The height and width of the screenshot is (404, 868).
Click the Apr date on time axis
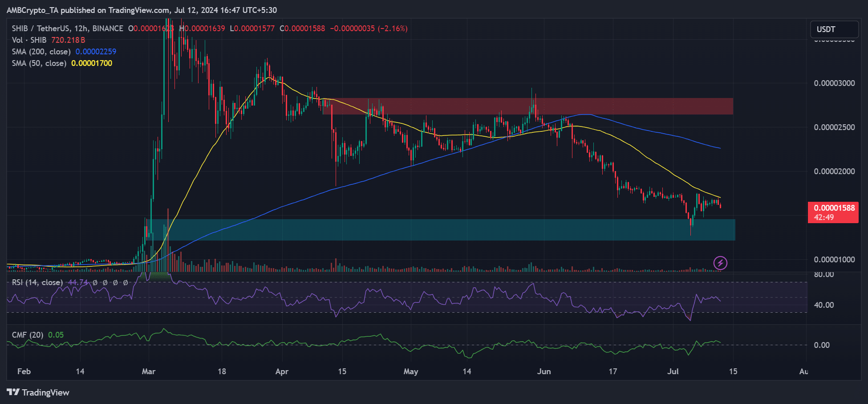282,371
